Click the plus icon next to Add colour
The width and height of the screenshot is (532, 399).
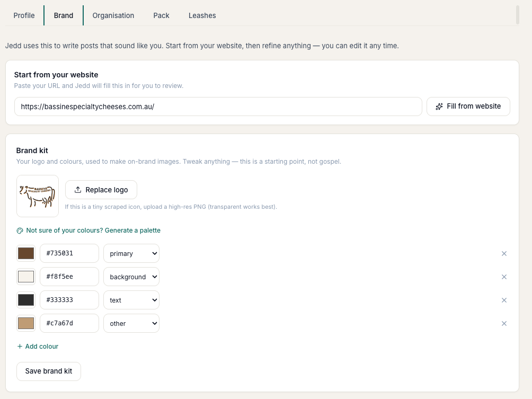click(x=20, y=347)
